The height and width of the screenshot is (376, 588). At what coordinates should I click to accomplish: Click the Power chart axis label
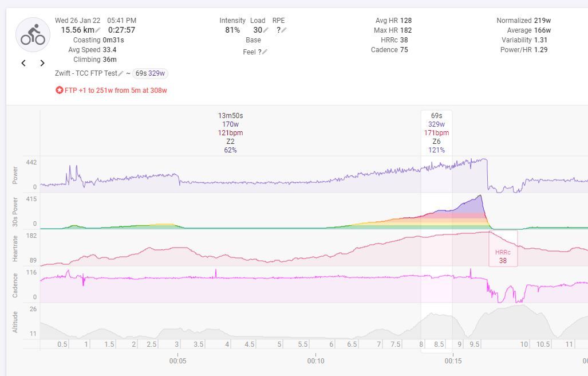click(15, 175)
